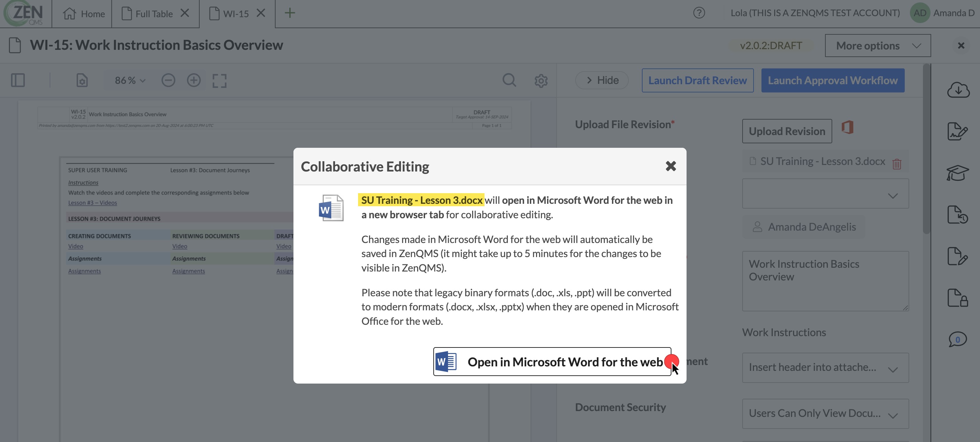Screen dimensions: 980x442
Task: Open the document history icon
Action: coord(958,214)
